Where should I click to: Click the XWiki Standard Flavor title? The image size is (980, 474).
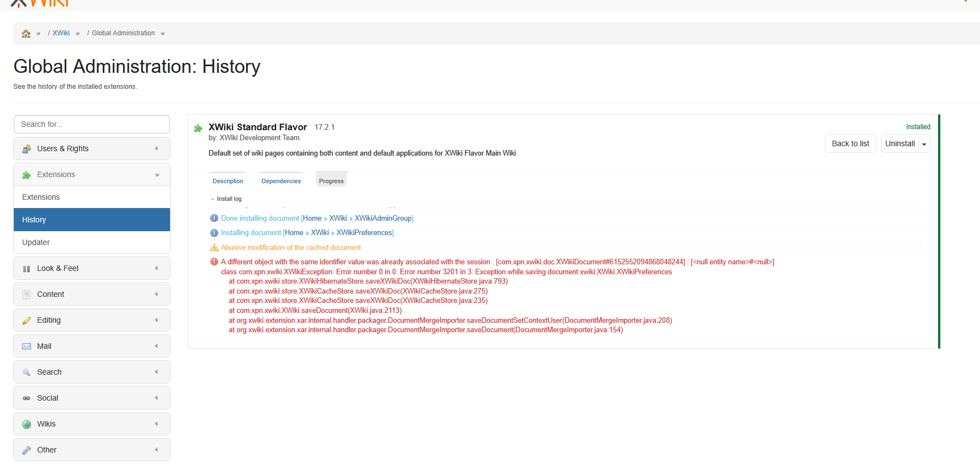coord(257,127)
